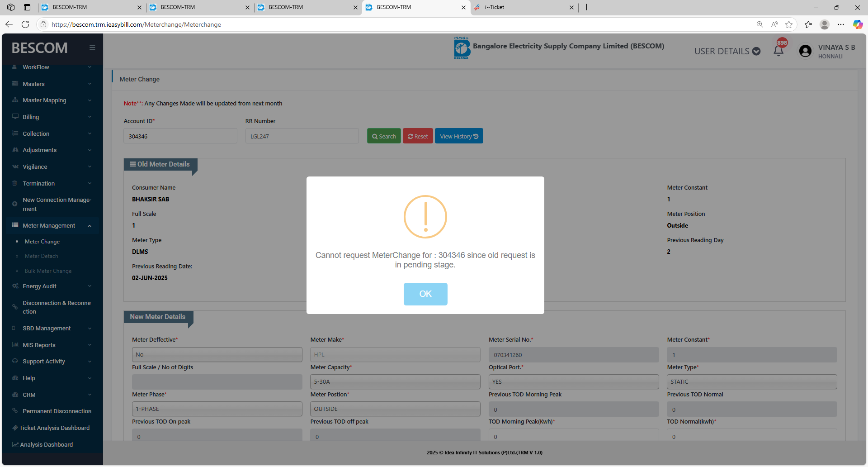The height and width of the screenshot is (467, 868).
Task: Open the Meter Type STATIC dropdown
Action: pos(752,382)
